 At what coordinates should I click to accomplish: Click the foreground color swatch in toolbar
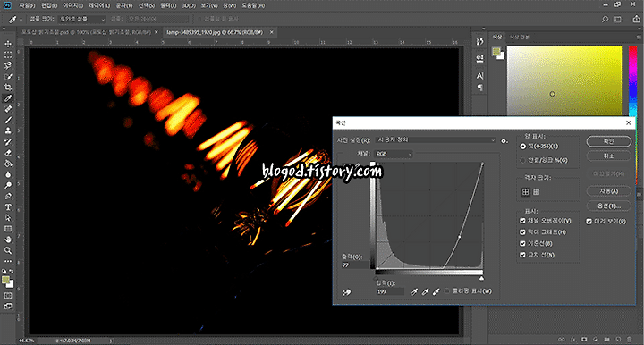pyautogui.click(x=5, y=280)
